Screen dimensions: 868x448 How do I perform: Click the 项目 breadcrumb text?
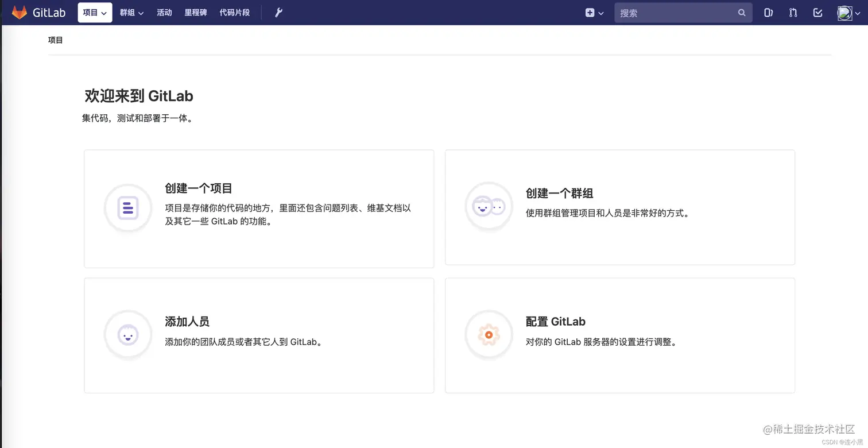(x=56, y=40)
